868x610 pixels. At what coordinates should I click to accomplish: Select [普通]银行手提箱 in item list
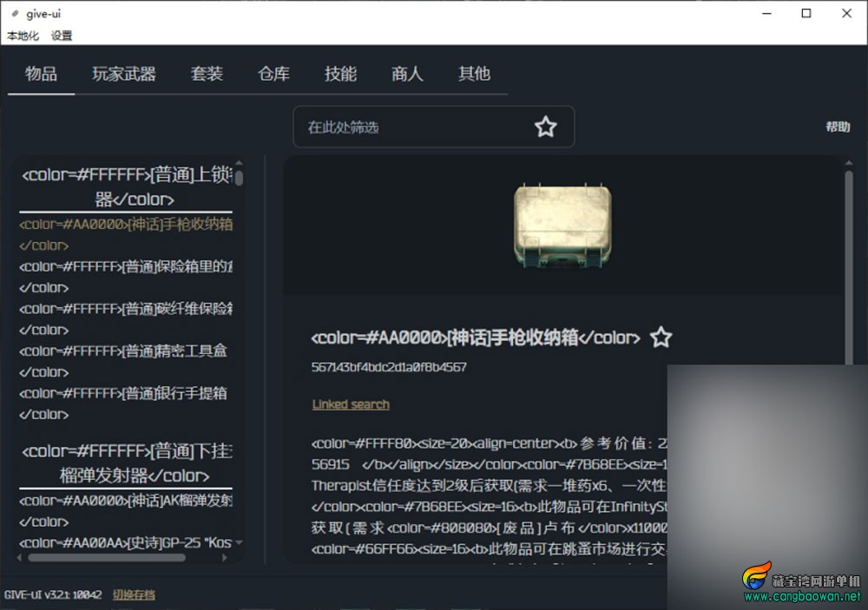click(126, 403)
